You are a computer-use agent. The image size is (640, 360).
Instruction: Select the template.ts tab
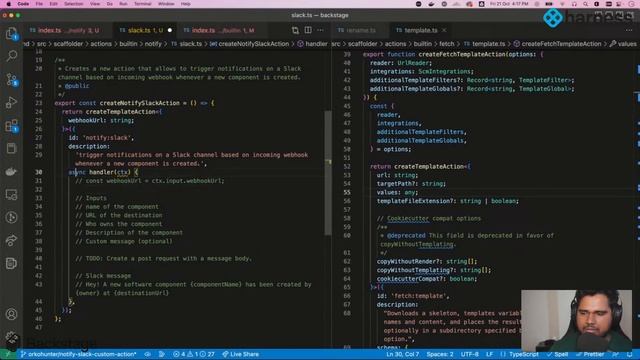coord(420,30)
